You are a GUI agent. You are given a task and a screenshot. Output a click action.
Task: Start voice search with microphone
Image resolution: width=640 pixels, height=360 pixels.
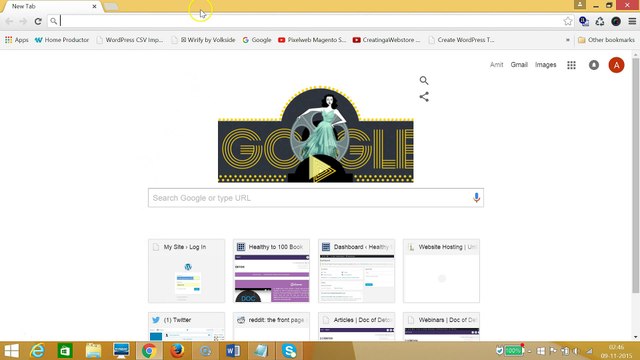476,198
